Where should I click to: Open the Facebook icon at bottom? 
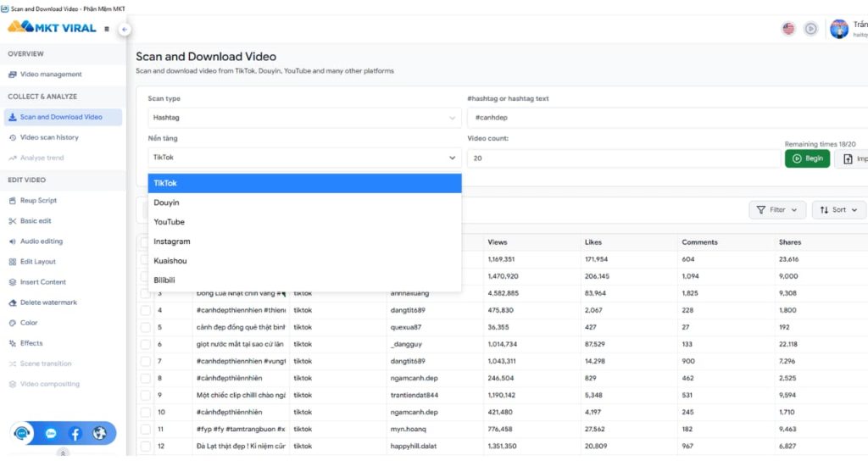click(x=75, y=433)
